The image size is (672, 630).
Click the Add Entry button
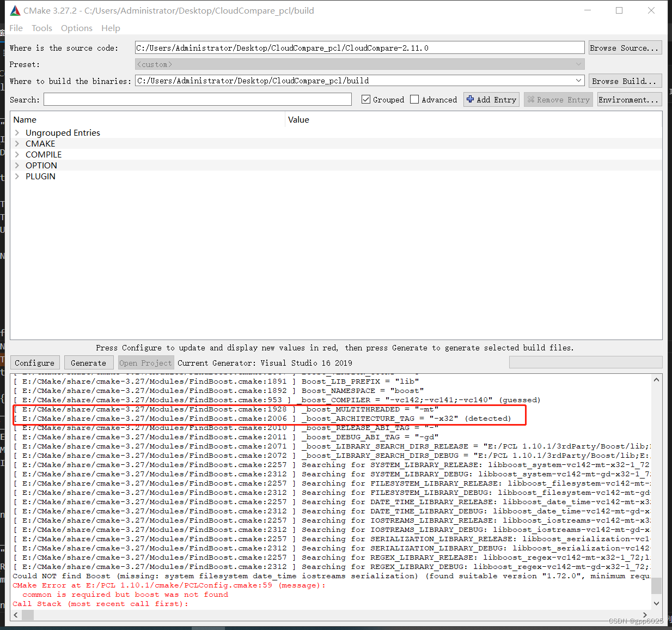click(x=492, y=99)
